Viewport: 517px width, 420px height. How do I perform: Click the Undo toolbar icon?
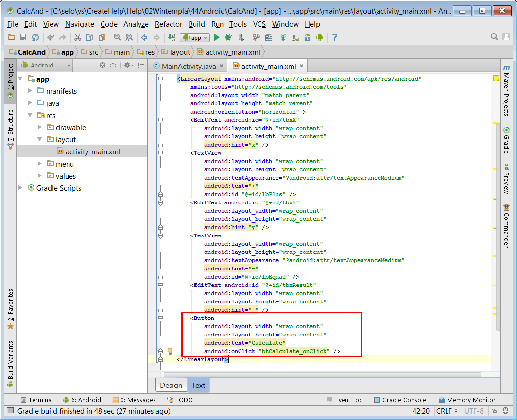click(51, 37)
